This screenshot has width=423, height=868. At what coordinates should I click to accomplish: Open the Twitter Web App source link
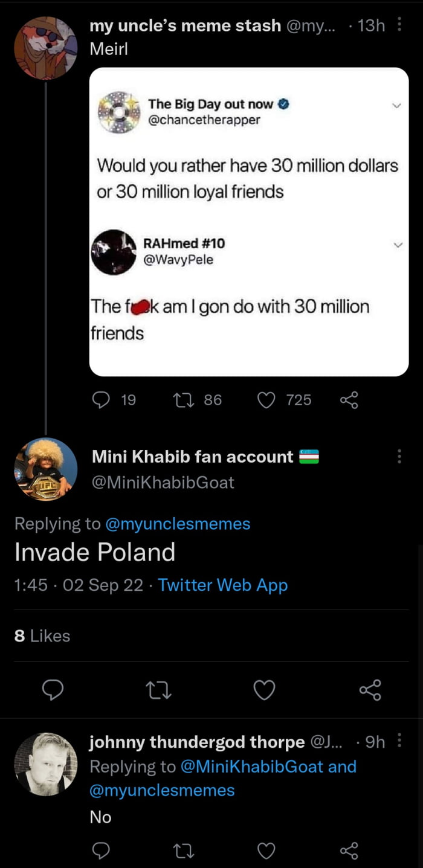(222, 585)
